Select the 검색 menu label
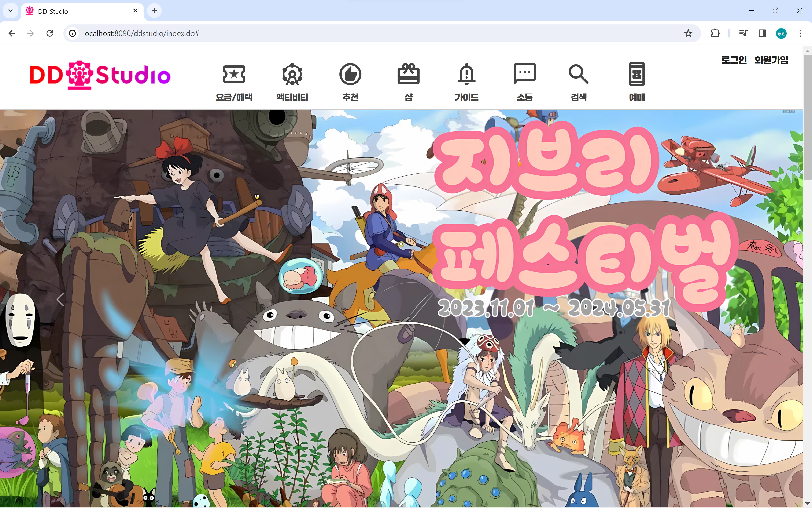Screen dimensions: 812x508 (579, 97)
